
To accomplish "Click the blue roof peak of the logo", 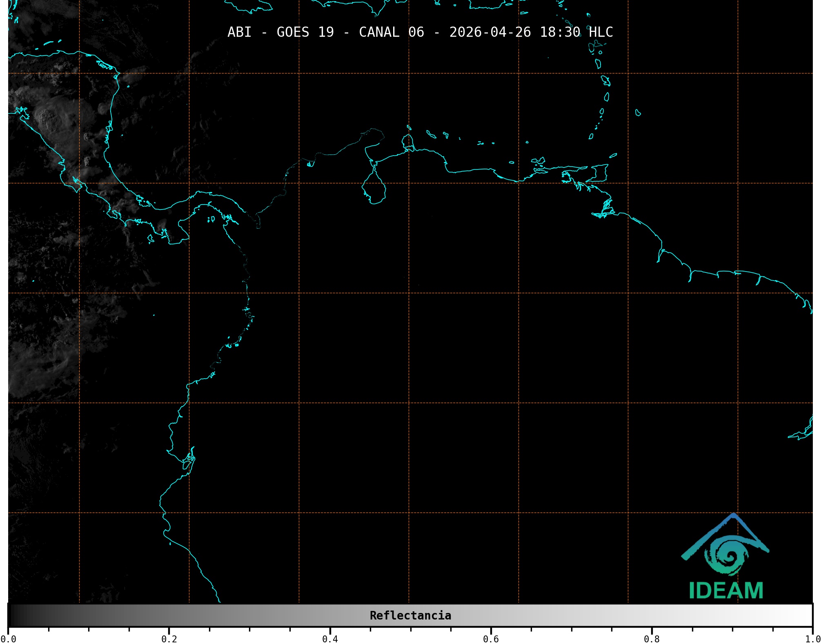I will click(x=734, y=516).
